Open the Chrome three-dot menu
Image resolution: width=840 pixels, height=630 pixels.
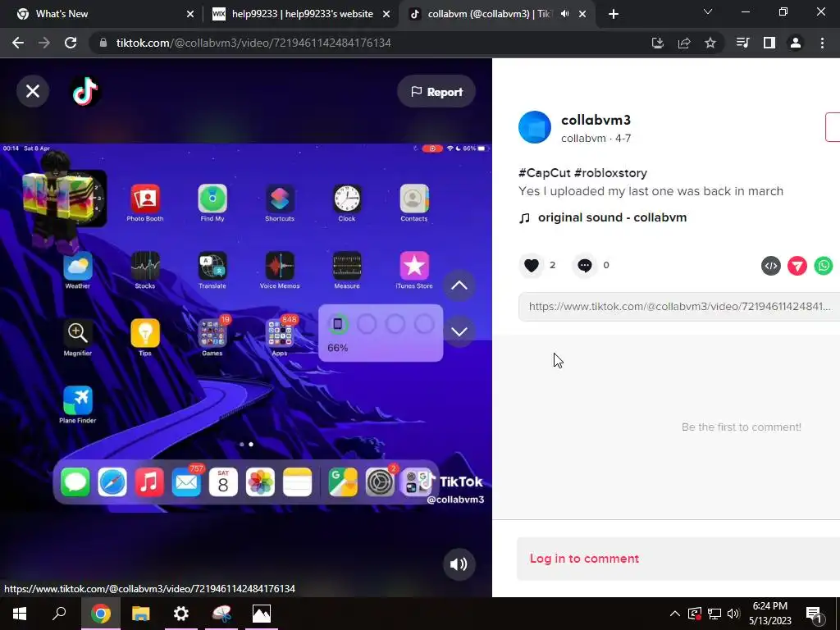[x=822, y=43]
